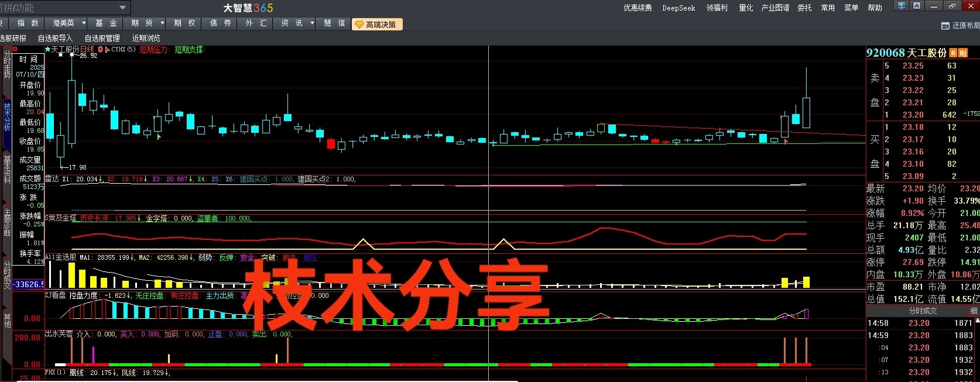The height and width of the screenshot is (382, 980).
Task: Click the trade list scrollbar up arrow
Action: point(977,321)
